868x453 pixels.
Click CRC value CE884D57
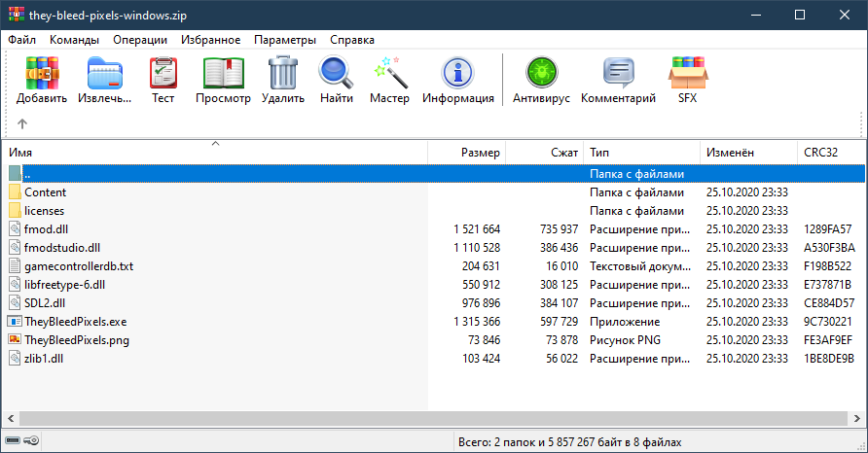coord(829,303)
